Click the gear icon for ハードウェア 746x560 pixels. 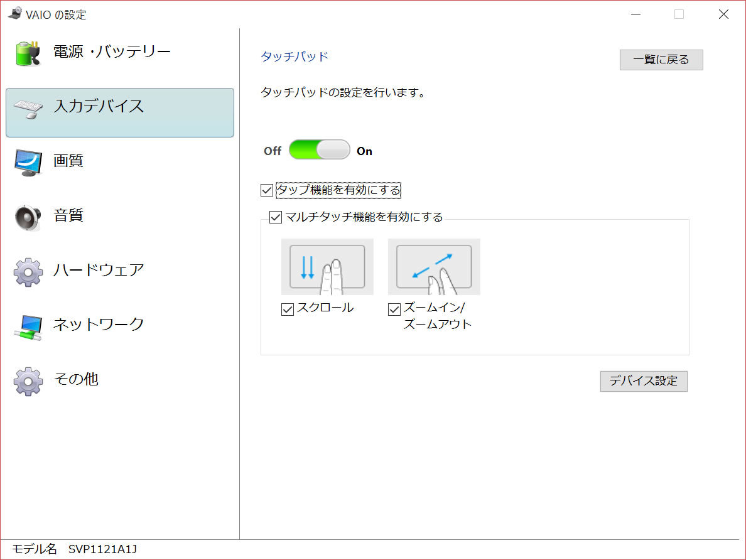pos(28,272)
